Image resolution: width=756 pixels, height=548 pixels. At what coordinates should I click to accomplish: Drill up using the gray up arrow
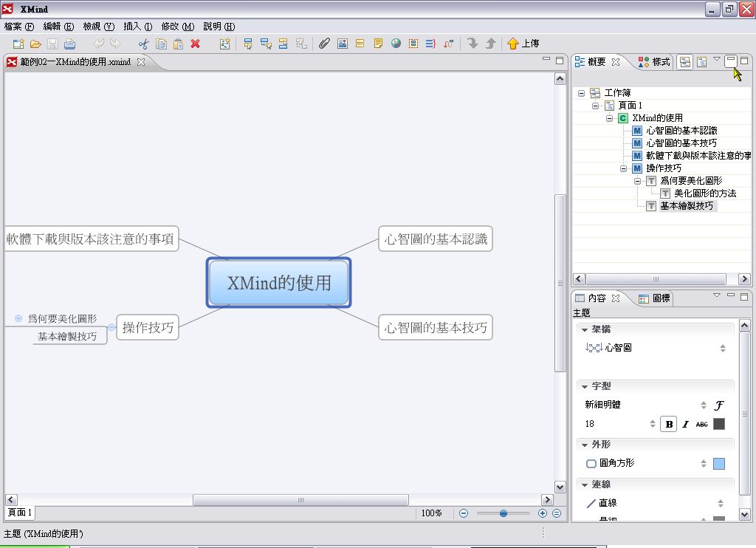point(490,44)
